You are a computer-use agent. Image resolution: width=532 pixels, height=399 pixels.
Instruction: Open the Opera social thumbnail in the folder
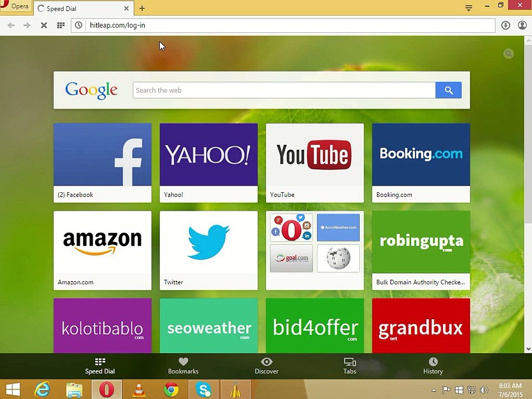[291, 227]
